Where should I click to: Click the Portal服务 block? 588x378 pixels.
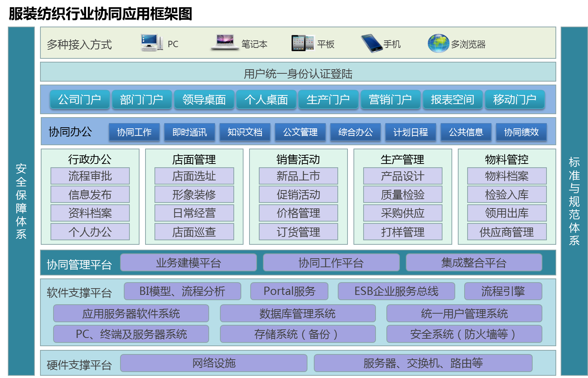pos(290,291)
